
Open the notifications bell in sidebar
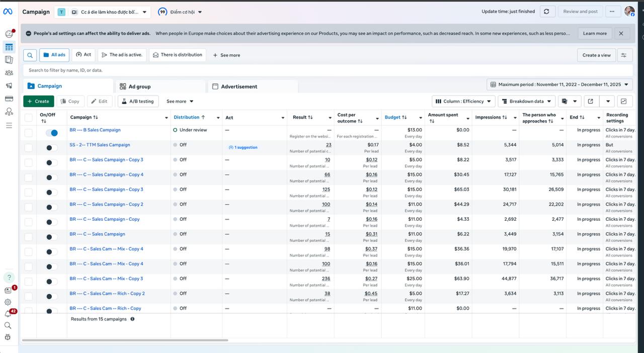tap(8, 314)
